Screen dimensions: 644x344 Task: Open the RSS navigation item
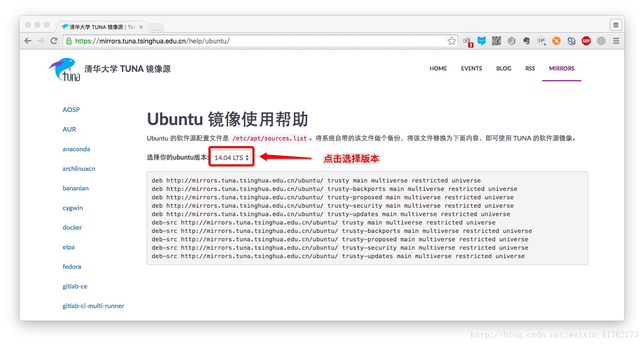530,69
